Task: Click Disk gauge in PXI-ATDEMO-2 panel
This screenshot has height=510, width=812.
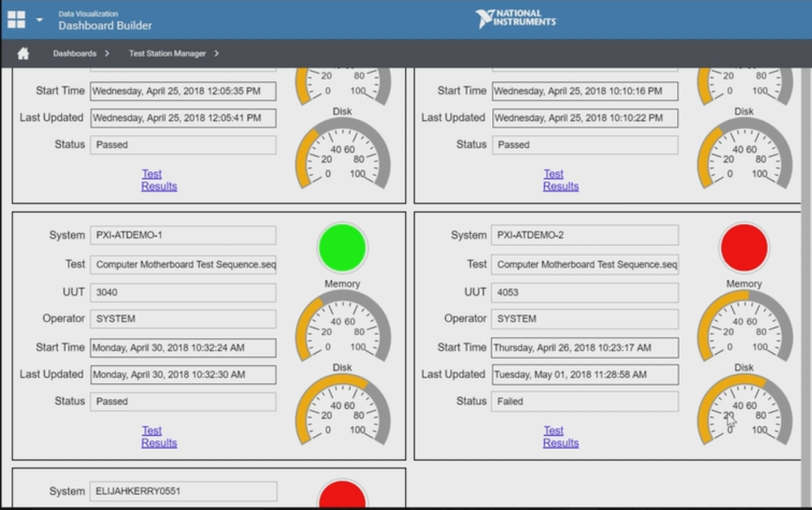Action: [x=744, y=410]
